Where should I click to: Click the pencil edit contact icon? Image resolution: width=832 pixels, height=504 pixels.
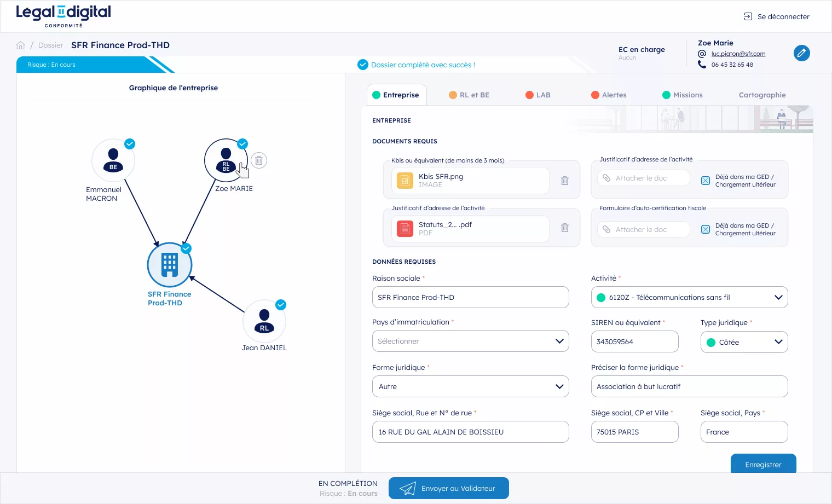(801, 53)
